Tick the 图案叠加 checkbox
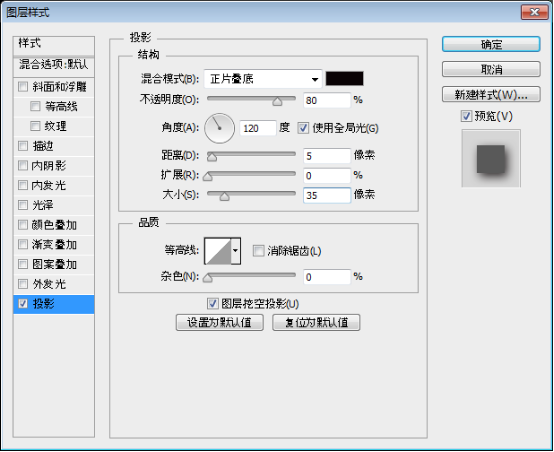 tap(23, 264)
